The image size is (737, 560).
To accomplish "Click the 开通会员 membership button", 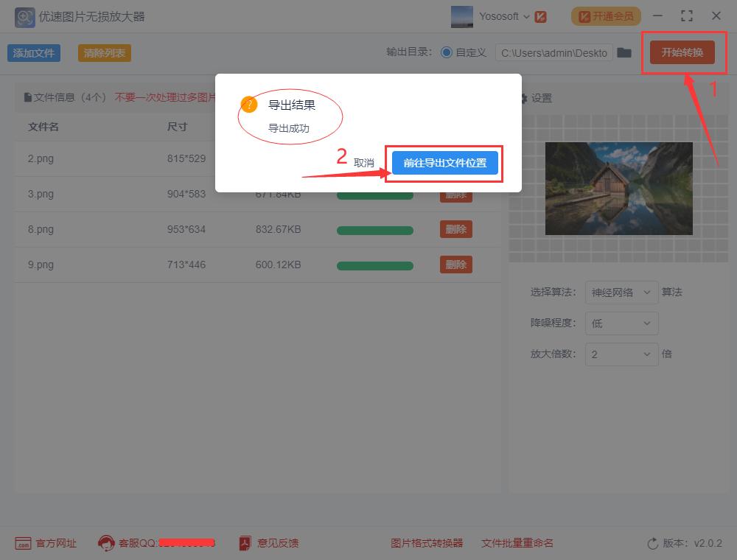I will click(606, 15).
